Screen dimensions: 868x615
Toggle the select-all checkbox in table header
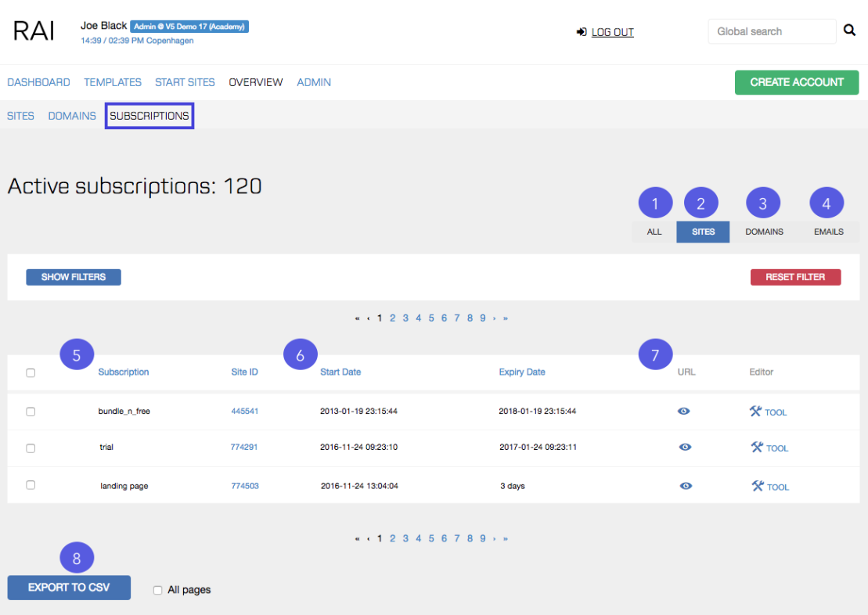click(x=31, y=372)
